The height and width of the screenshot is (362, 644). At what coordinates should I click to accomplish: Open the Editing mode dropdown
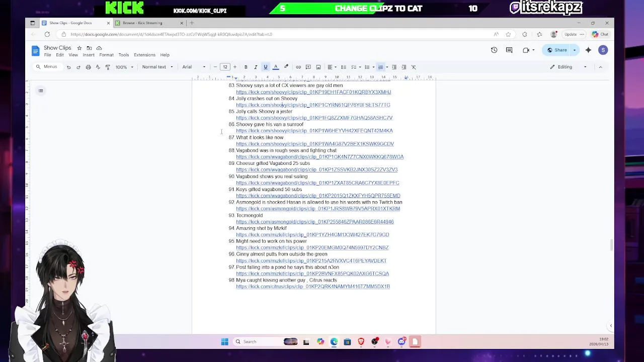(x=569, y=67)
